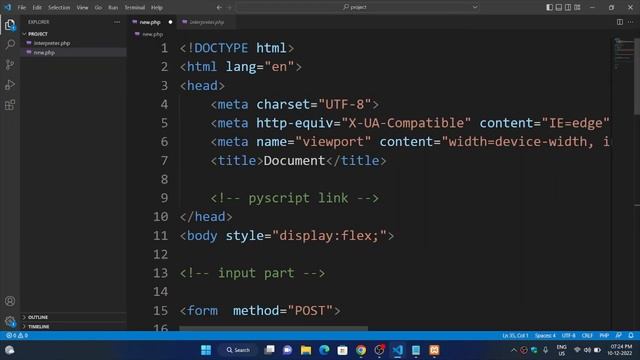Select new.php in the Explorer tree
The height and width of the screenshot is (360, 640).
pos(44,52)
